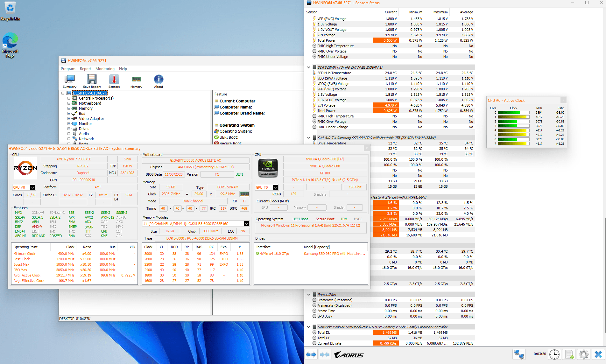This screenshot has height=364, width=606.
Task: Click the network remote monitoring icon in Sensors Status
Action: coord(519,354)
